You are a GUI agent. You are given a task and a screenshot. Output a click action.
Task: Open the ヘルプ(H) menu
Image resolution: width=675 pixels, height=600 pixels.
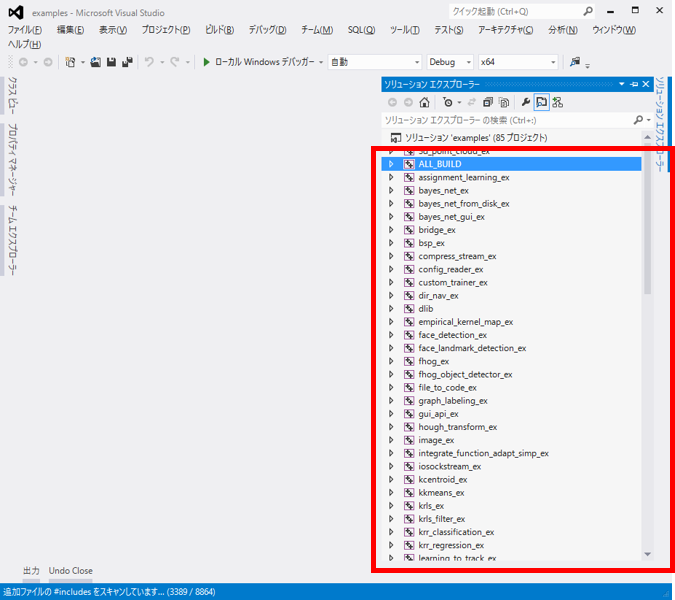click(x=25, y=44)
